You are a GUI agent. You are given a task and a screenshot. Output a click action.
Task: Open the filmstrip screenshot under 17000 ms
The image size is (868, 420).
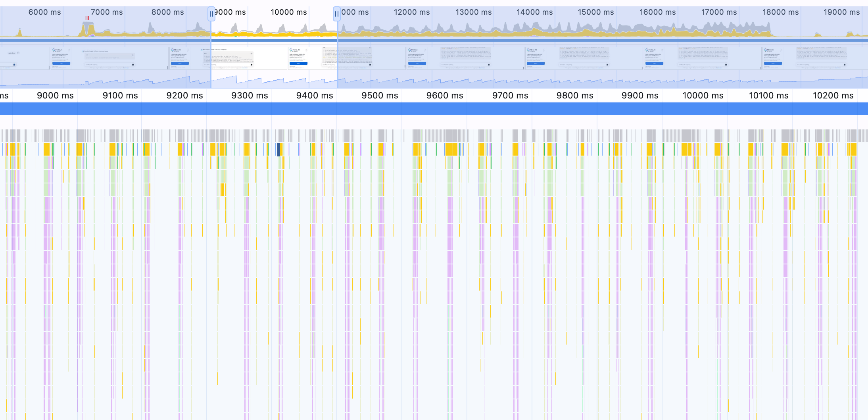(702, 58)
